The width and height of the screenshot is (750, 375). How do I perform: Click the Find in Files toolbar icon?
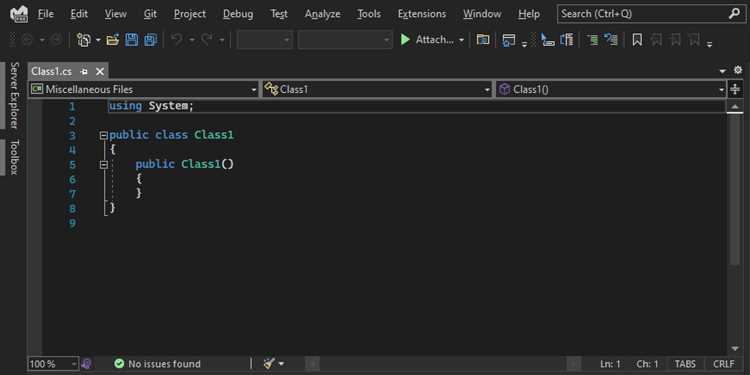(483, 40)
